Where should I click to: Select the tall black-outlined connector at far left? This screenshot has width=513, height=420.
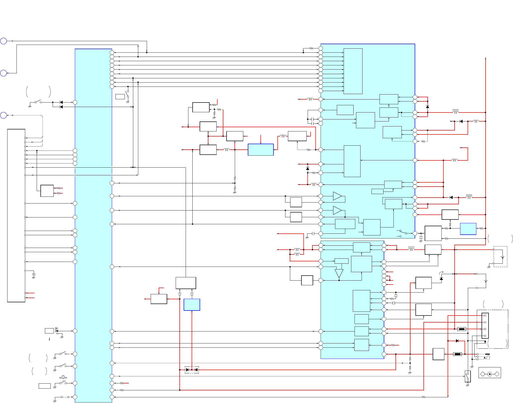[x=16, y=215]
